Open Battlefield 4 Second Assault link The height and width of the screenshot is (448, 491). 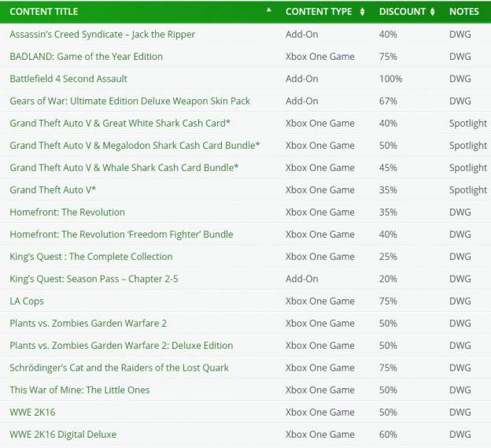(x=68, y=79)
